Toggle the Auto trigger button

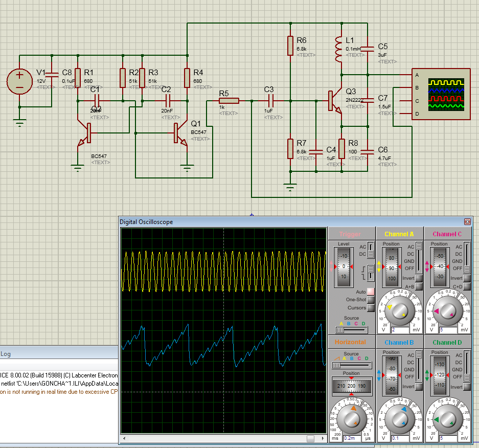371,292
